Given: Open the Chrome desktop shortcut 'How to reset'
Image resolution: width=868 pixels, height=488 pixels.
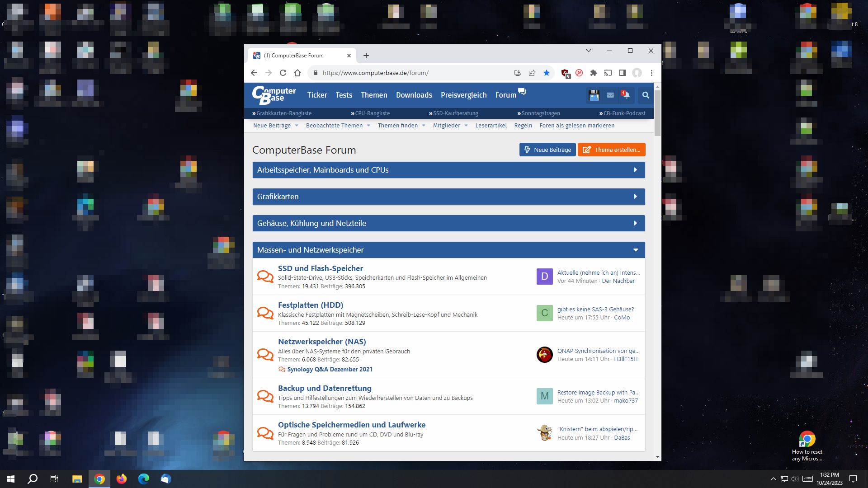Looking at the screenshot, I should pyautogui.click(x=807, y=446).
